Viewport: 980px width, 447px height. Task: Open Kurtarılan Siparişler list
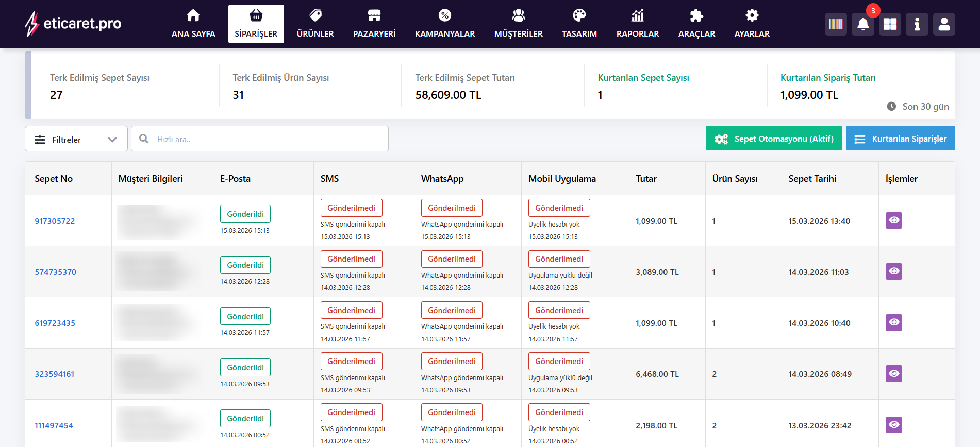[900, 139]
